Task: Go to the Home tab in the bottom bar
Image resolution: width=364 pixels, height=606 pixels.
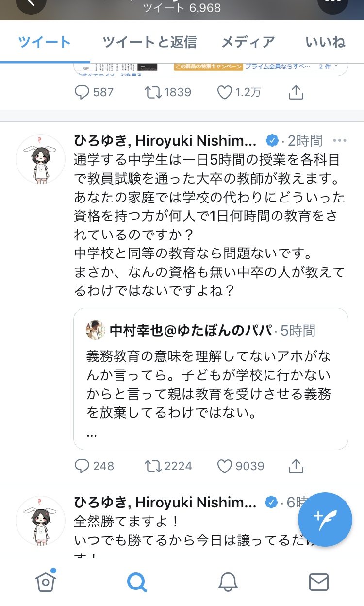Action: [46, 581]
